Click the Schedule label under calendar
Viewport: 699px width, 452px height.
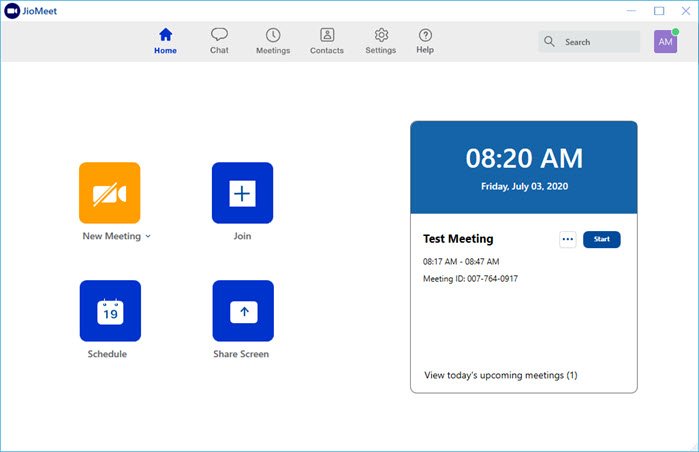tap(107, 354)
